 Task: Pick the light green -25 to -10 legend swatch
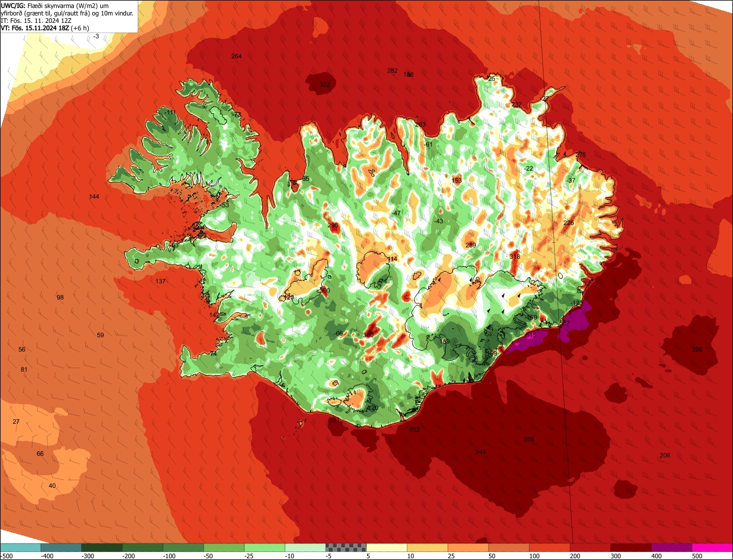[x=265, y=547]
